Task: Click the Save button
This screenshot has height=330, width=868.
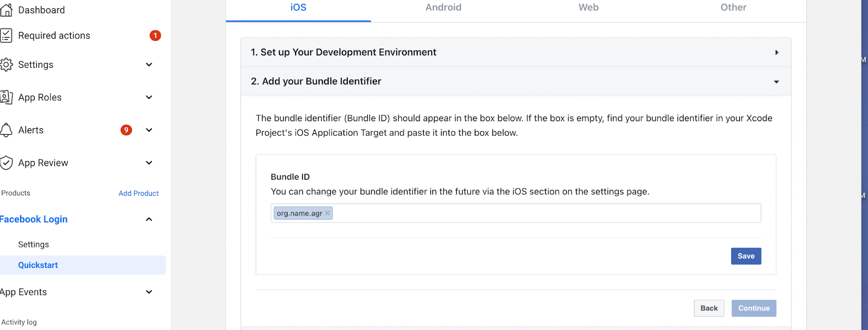Action: [x=746, y=256]
